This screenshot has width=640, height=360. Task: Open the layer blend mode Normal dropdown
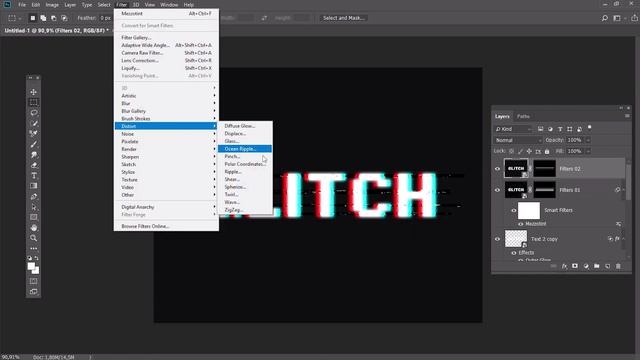(517, 140)
